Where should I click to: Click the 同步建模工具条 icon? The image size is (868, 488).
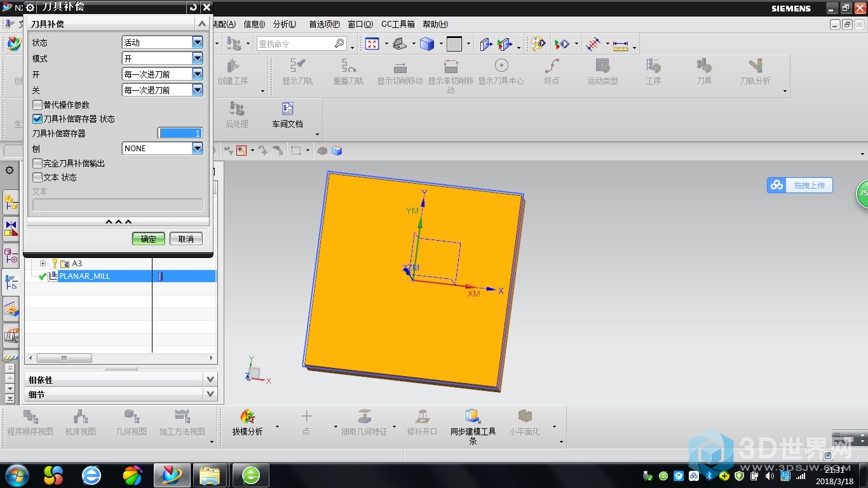coord(473,417)
